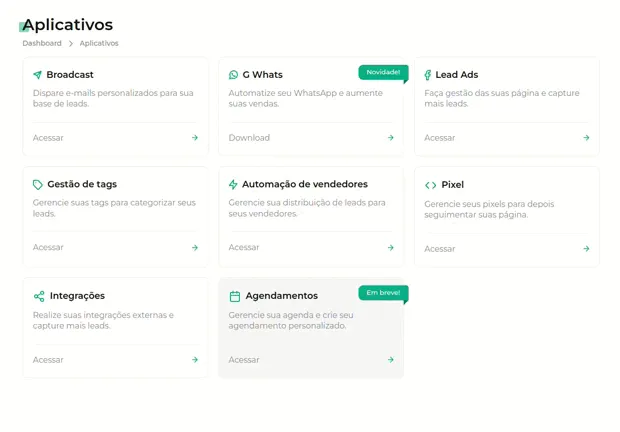
Task: Select the G Whats card title
Action: point(263,75)
